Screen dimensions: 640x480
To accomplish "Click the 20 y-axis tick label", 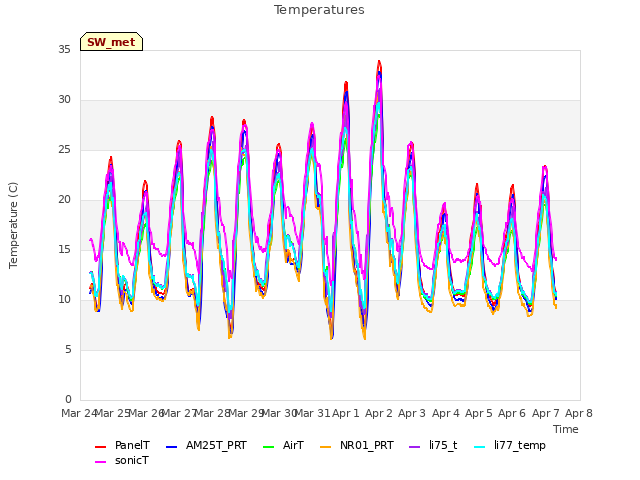I will coord(64,200).
